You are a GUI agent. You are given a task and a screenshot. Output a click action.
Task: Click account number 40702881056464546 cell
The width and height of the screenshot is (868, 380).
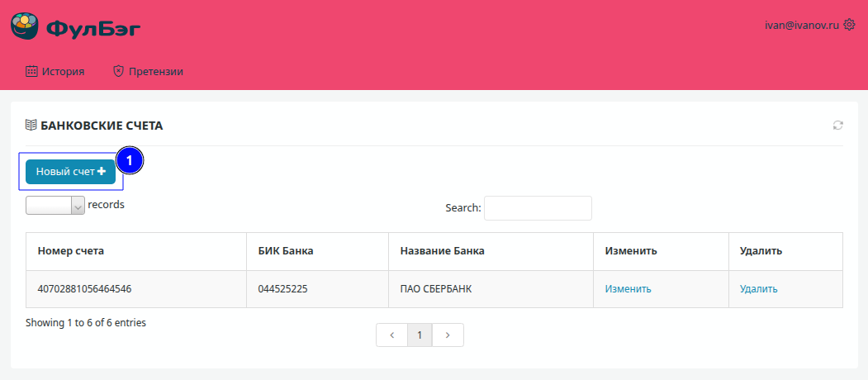point(85,289)
